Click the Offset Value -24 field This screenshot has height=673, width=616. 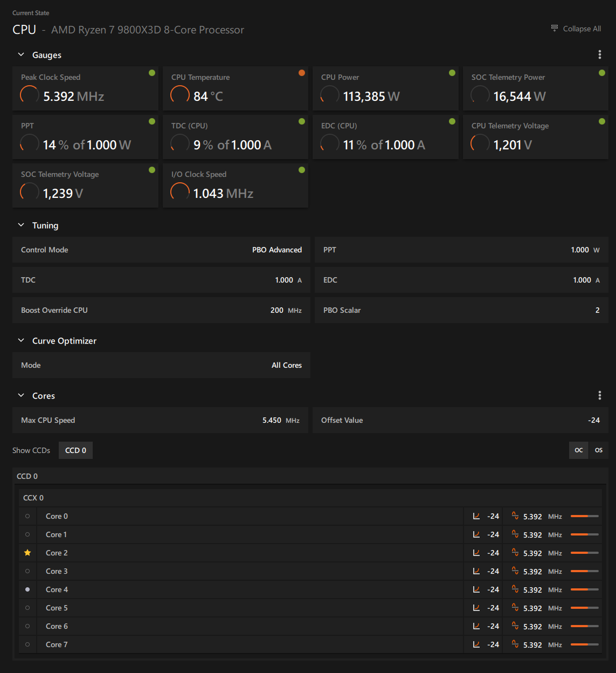click(x=460, y=420)
